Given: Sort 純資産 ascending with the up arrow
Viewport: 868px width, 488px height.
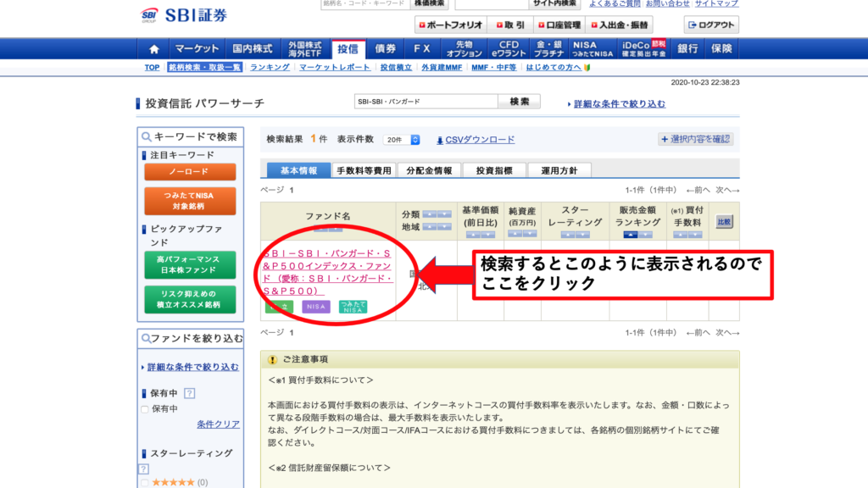Looking at the screenshot, I should pyautogui.click(x=515, y=234).
